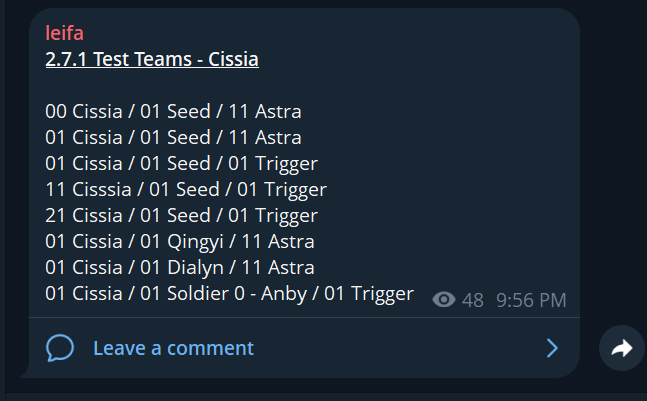The height and width of the screenshot is (401, 647).
Task: Click the line starting 21 Cissia
Action: tap(182, 216)
